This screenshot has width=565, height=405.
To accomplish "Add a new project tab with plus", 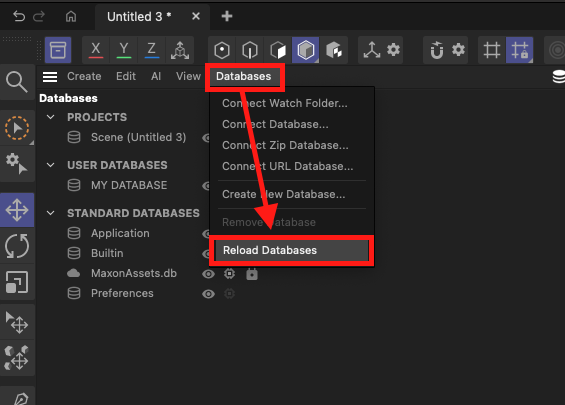I will 227,16.
